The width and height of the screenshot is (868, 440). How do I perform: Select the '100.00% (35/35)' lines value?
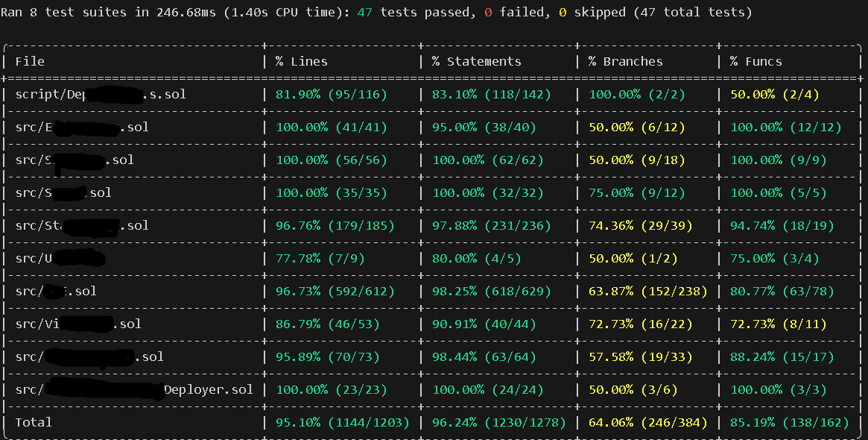(x=332, y=192)
